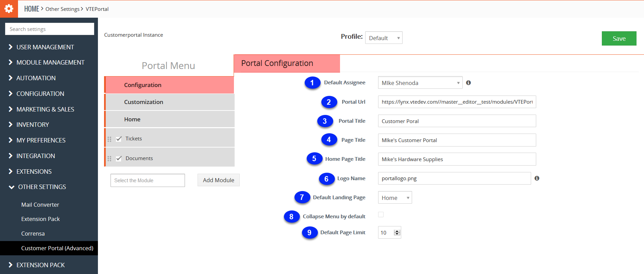Select Customer Portal (Advanced) item

click(49, 248)
